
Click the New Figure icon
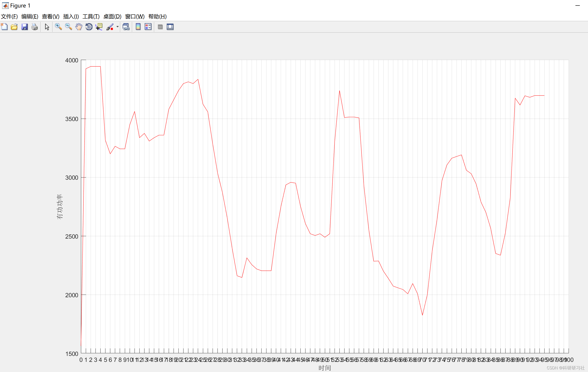[4, 27]
